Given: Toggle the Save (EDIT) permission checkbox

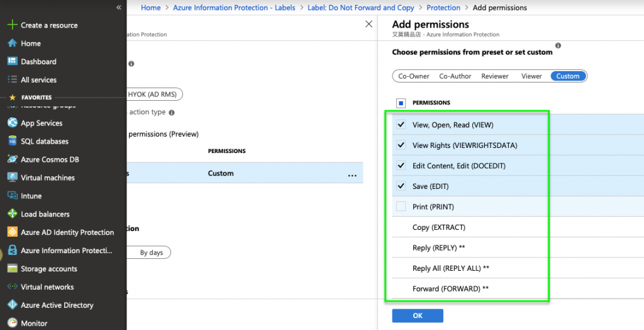Looking at the screenshot, I should point(401,186).
